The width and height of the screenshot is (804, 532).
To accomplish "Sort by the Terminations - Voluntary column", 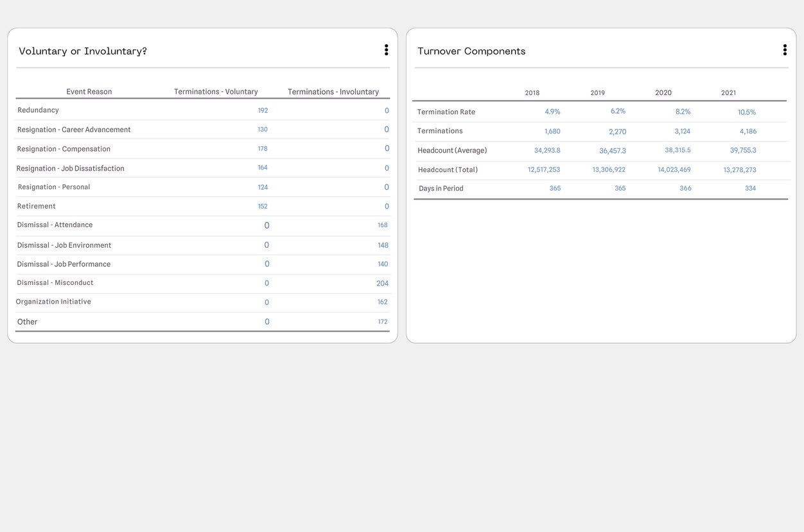I will tap(215, 91).
